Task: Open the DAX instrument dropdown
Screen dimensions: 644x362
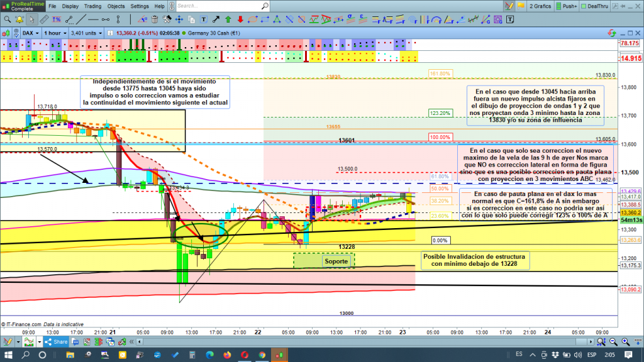Action: pyautogui.click(x=30, y=33)
